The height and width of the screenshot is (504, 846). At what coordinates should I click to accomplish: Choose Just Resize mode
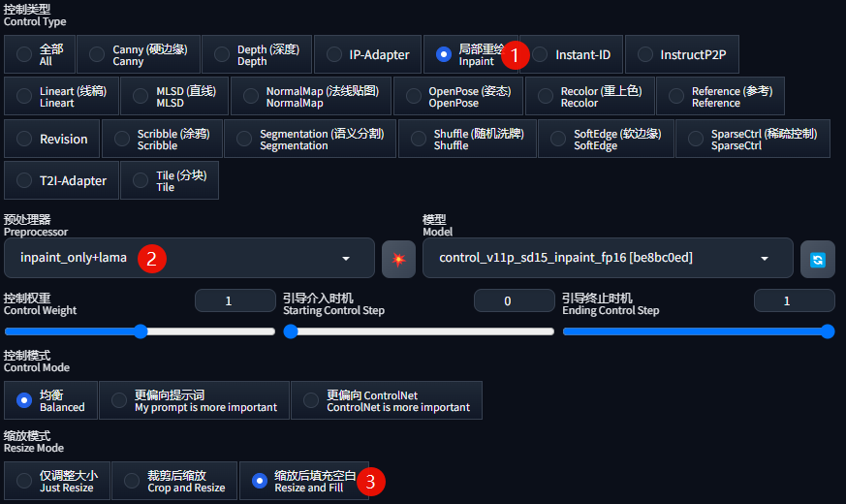coord(56,481)
